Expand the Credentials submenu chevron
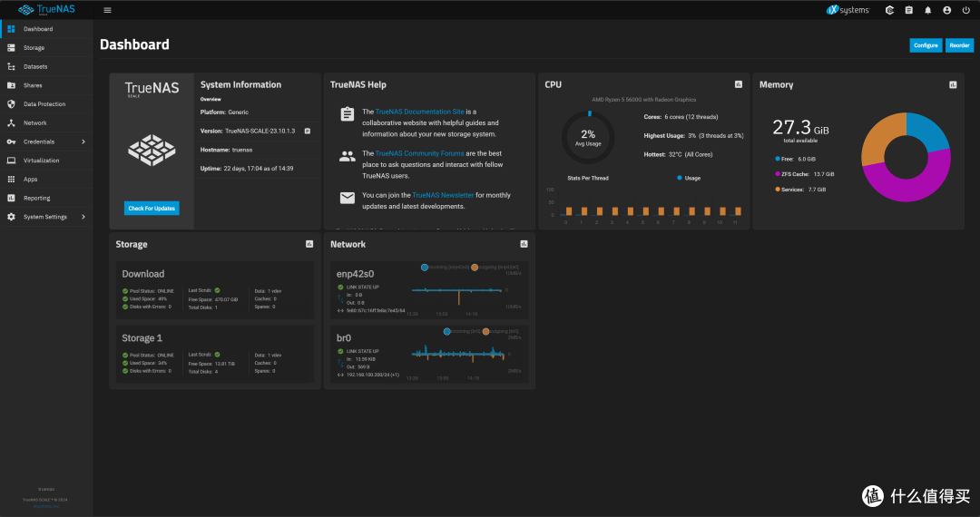Screen dimensions: 980x517 pos(83,141)
